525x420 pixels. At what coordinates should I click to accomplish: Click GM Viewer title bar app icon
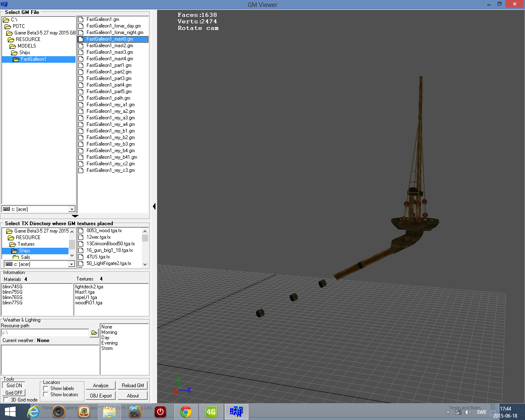(x=4, y=5)
